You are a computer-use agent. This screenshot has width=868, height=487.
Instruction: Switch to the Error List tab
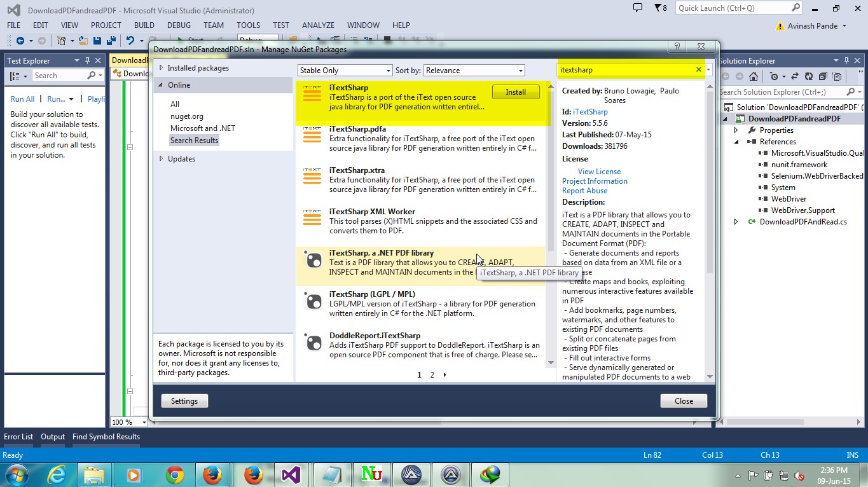18,437
